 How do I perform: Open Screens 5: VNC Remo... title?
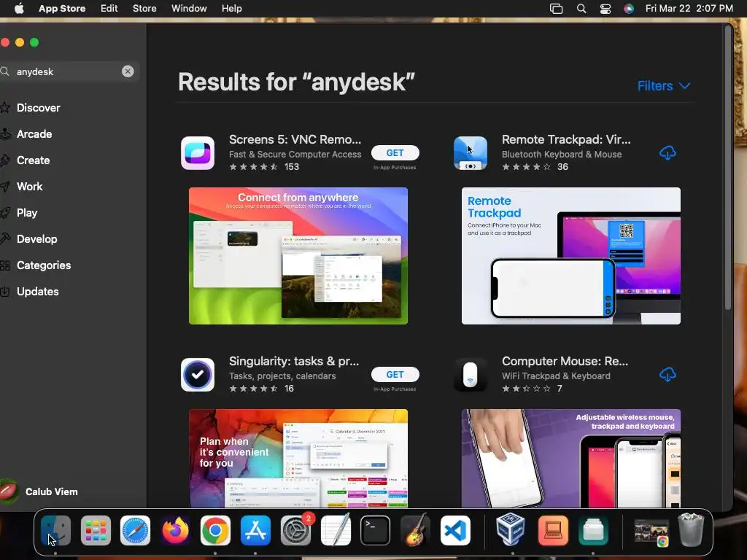coord(295,139)
